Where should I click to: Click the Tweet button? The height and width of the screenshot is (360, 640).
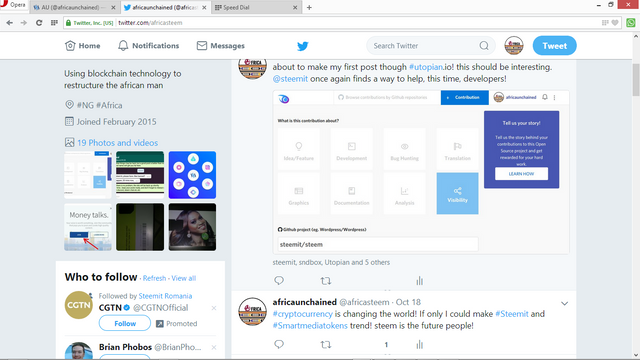tap(554, 46)
